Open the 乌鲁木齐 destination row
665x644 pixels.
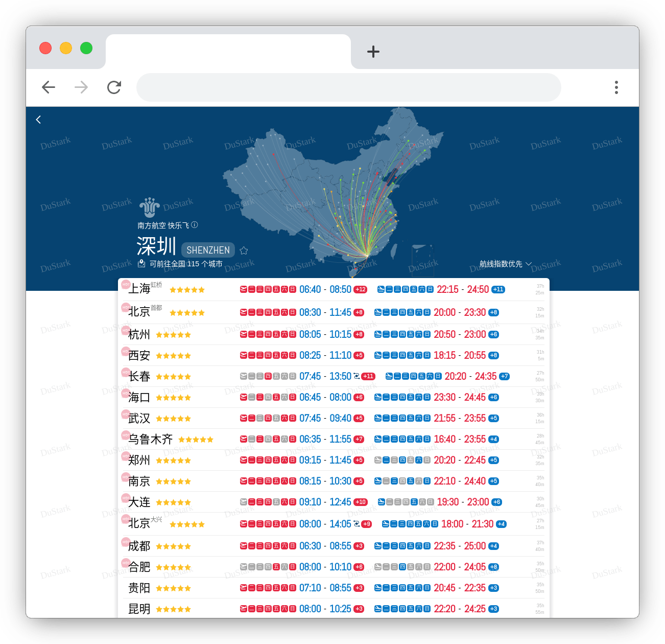150,439
